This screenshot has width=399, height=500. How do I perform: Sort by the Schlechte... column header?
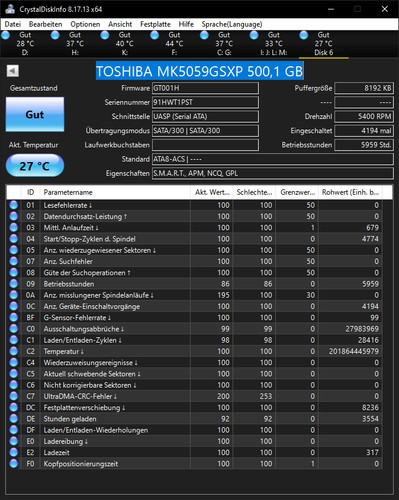pos(254,192)
